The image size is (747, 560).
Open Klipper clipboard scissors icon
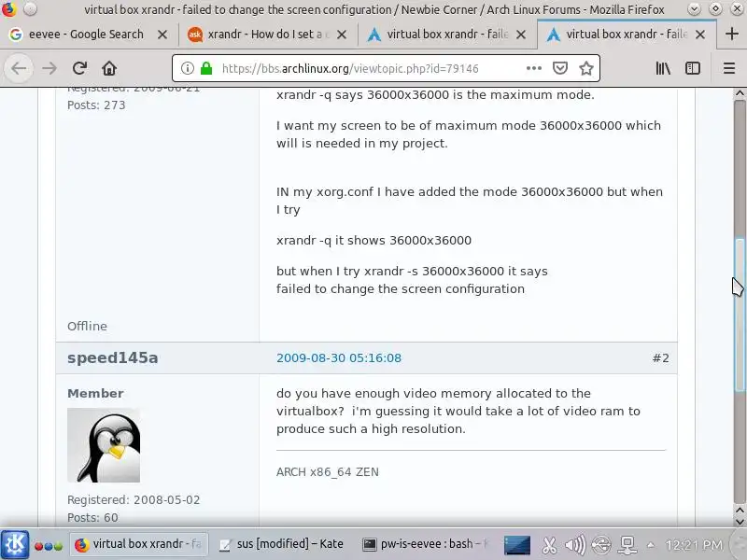tap(549, 545)
